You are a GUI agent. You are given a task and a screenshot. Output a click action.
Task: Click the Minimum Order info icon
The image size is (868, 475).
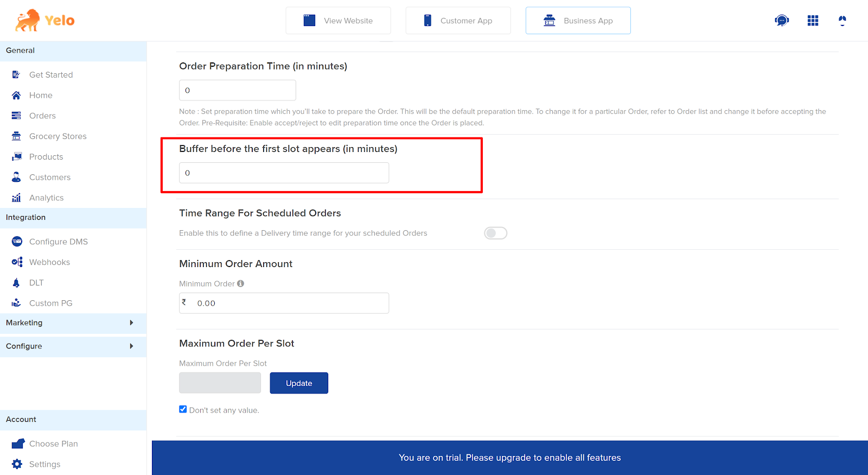240,283
